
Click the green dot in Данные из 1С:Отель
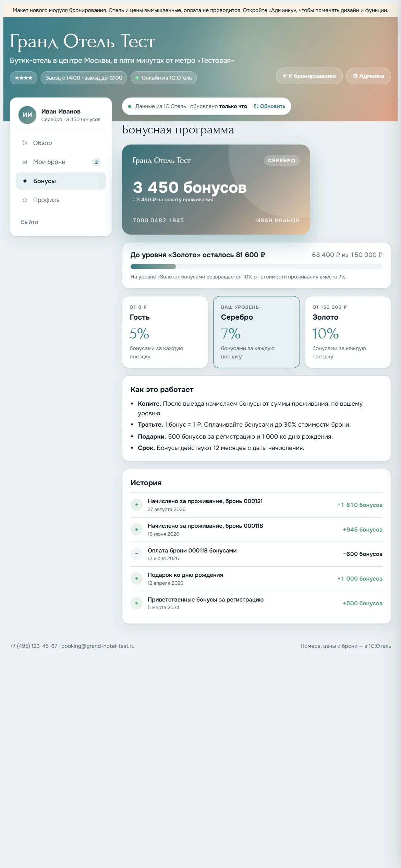pos(130,106)
